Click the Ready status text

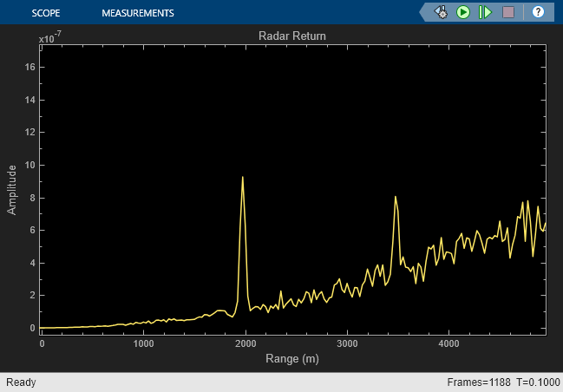[x=21, y=382]
